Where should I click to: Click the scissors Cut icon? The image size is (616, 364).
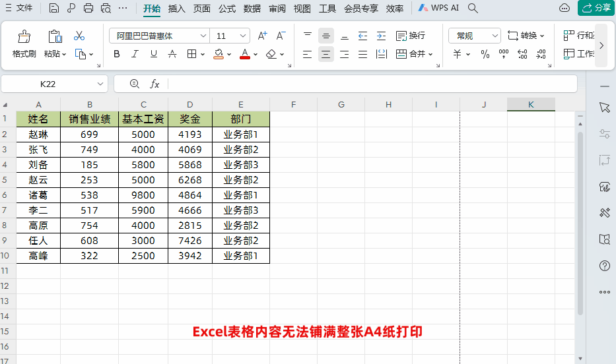point(79,36)
